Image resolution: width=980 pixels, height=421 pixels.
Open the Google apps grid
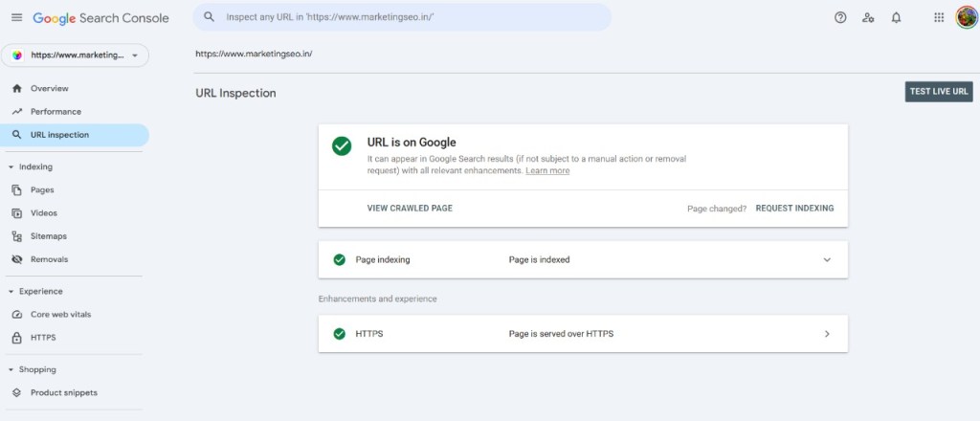(939, 17)
